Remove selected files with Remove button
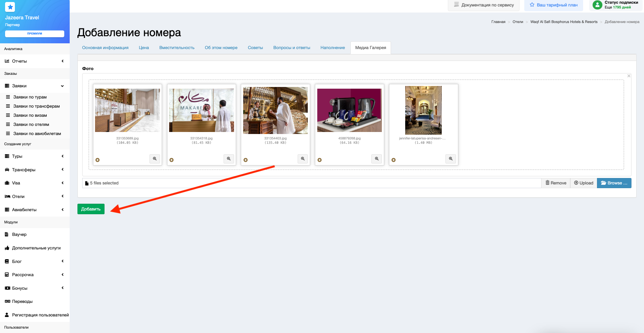The image size is (644, 333). pos(556,183)
